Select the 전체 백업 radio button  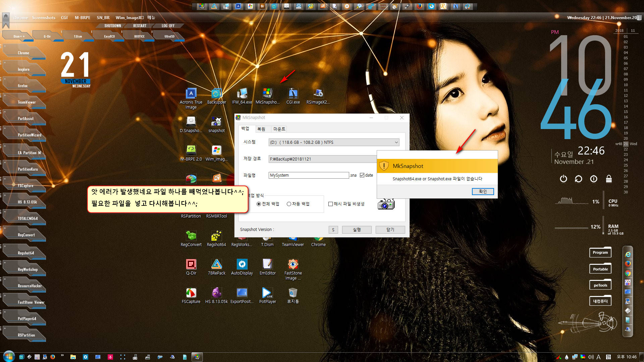259,204
